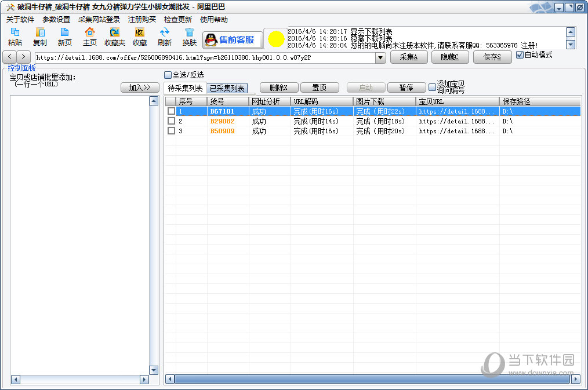Viewport: 588px width, 390px height.
Task: Toggle the 添加宝贝询问编号 checkbox
Action: 433,88
